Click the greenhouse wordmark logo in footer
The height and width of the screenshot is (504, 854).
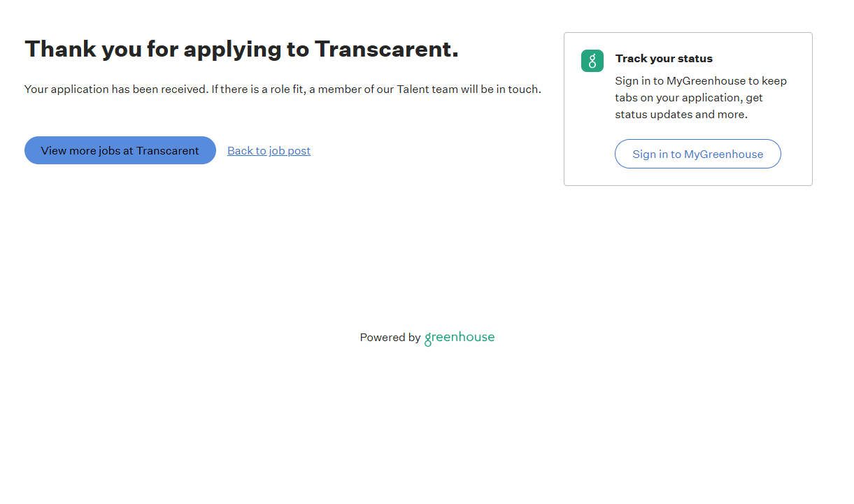point(460,338)
